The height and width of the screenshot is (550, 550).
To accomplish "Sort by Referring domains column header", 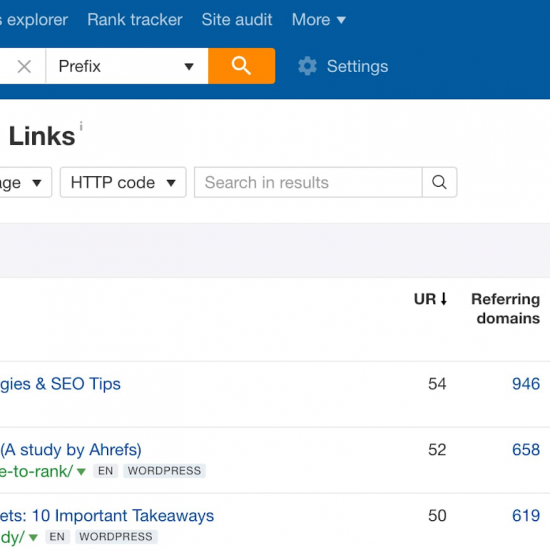I will click(x=505, y=309).
